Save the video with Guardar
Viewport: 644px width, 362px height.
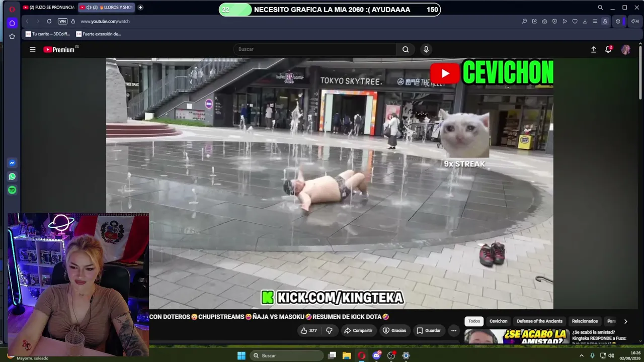tap(429, 331)
